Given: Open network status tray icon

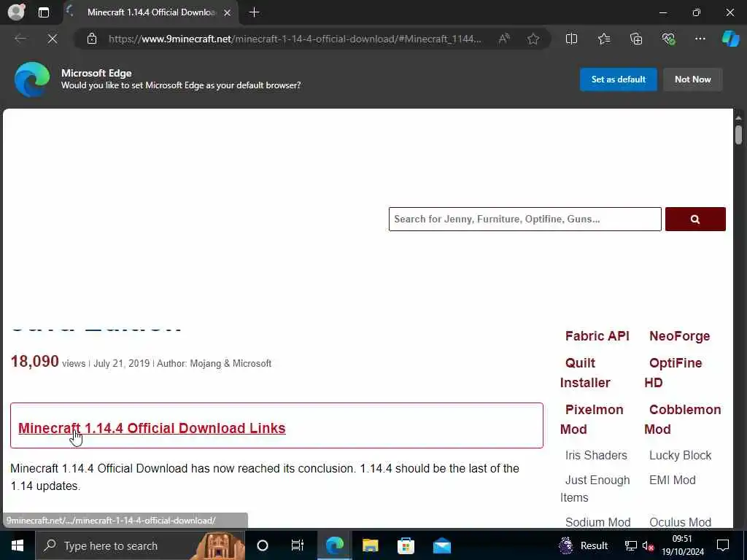Looking at the screenshot, I should pyautogui.click(x=631, y=545).
